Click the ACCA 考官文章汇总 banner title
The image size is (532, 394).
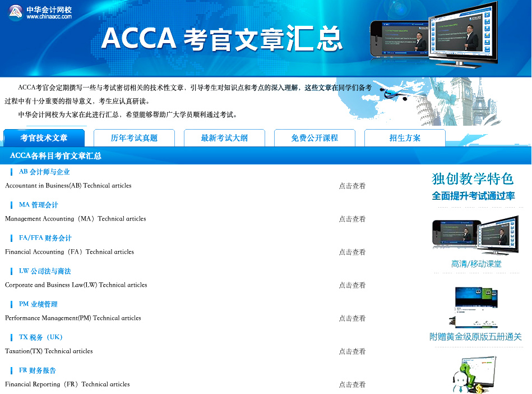(222, 38)
